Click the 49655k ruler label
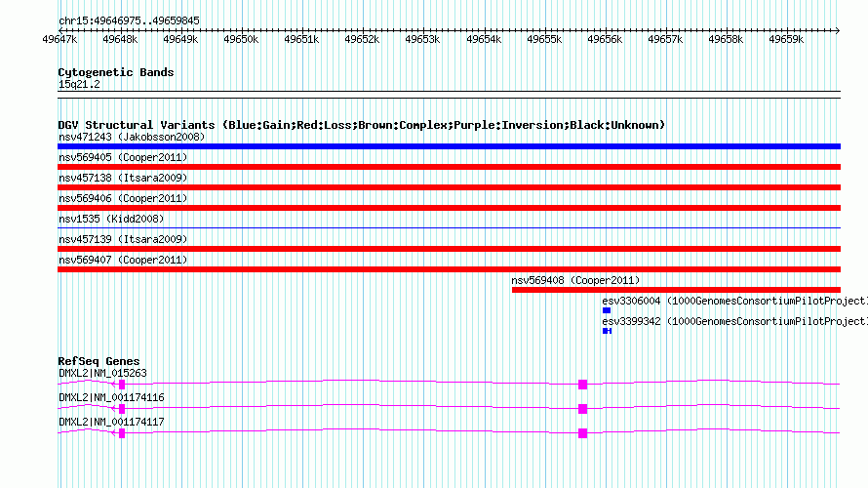The width and height of the screenshot is (868, 488). 544,39
